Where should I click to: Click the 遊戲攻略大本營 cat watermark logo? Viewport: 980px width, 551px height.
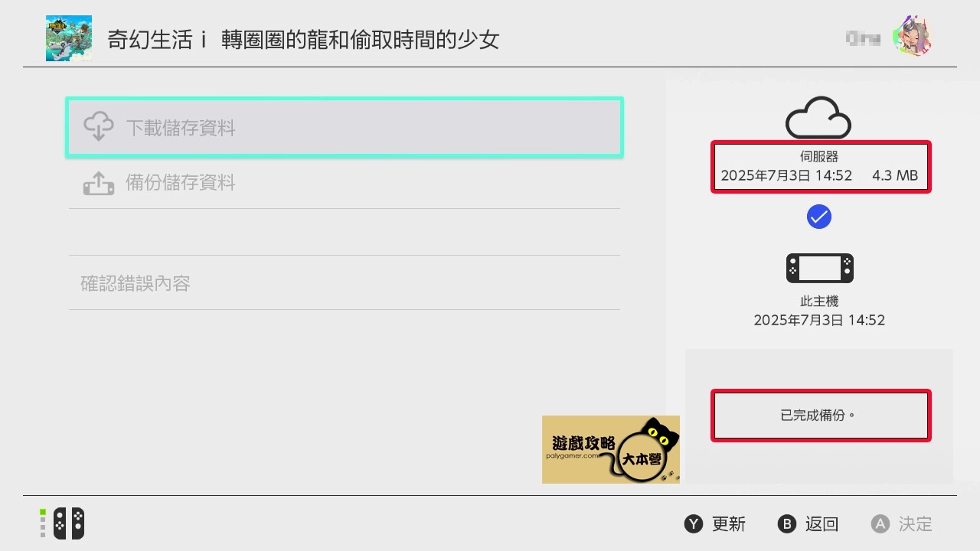611,450
